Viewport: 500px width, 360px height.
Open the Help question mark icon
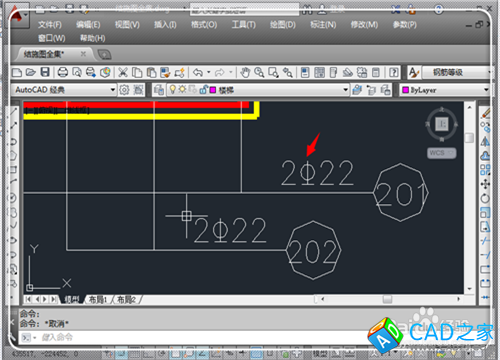(394, 72)
